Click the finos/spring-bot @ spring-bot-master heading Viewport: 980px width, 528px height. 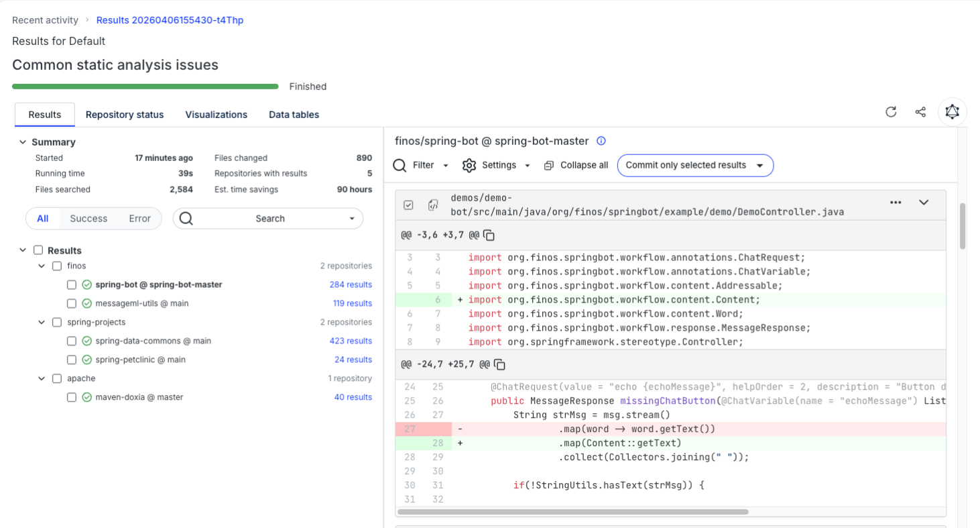492,141
